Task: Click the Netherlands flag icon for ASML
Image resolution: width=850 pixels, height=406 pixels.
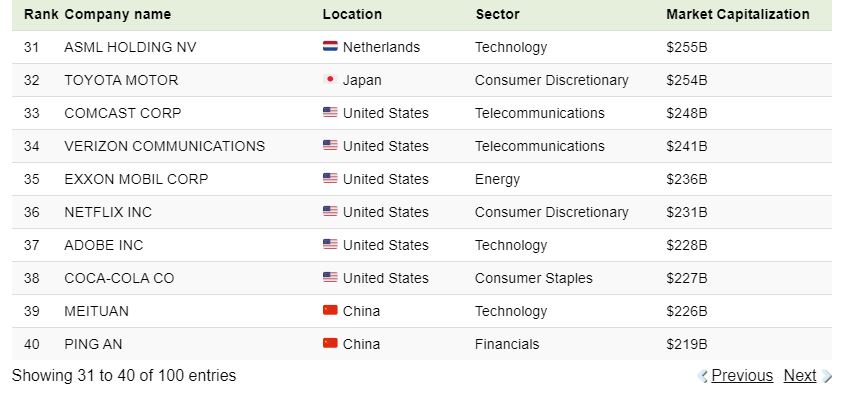Action: coord(330,47)
